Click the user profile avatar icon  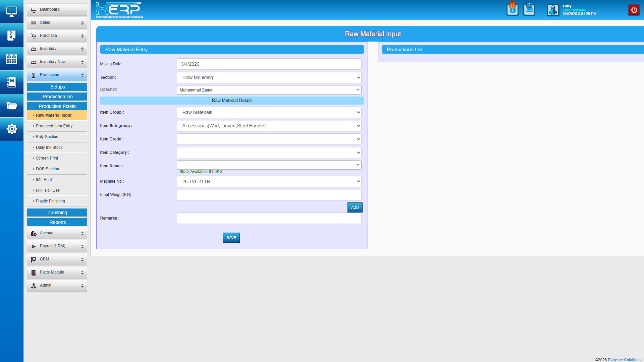(x=553, y=10)
